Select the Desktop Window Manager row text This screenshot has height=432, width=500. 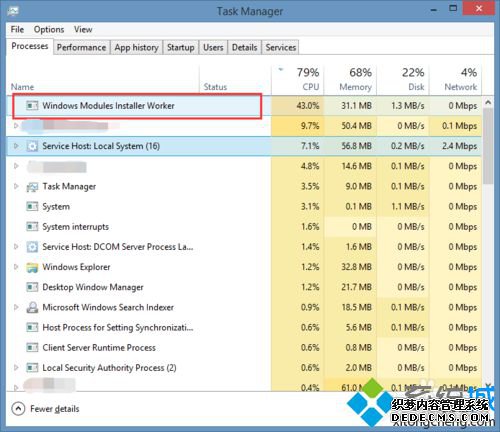(x=93, y=287)
